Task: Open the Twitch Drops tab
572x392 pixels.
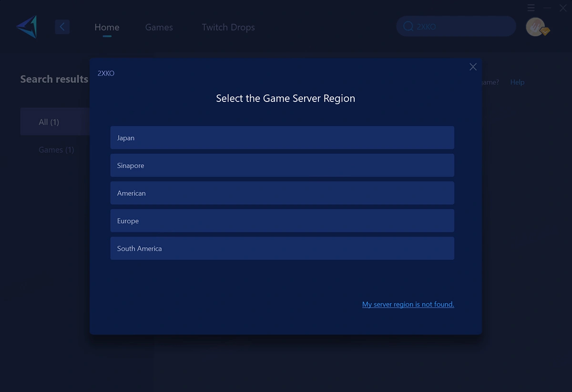Action: coord(228,27)
